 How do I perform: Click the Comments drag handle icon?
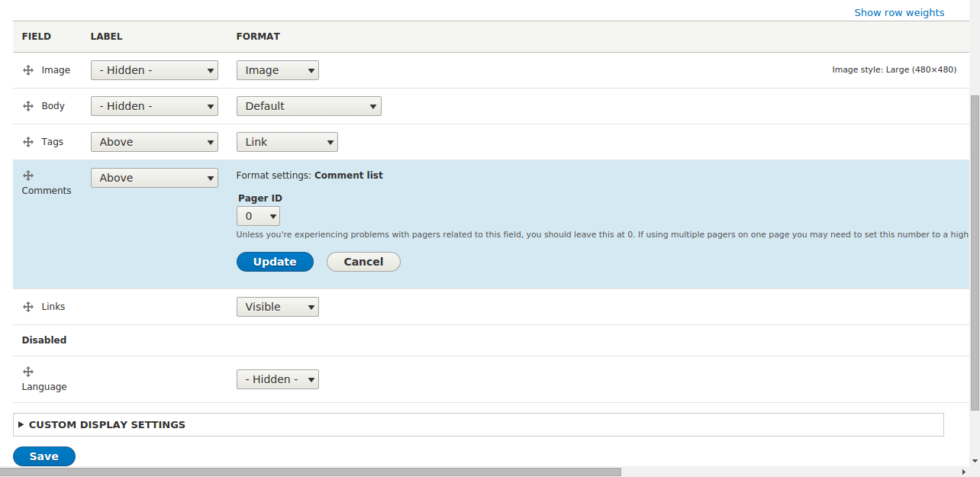(28, 175)
